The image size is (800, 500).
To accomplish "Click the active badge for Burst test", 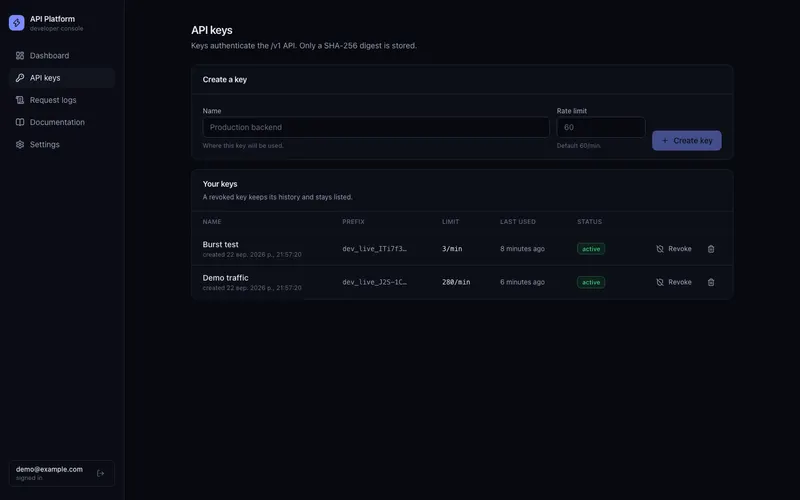I will point(591,249).
